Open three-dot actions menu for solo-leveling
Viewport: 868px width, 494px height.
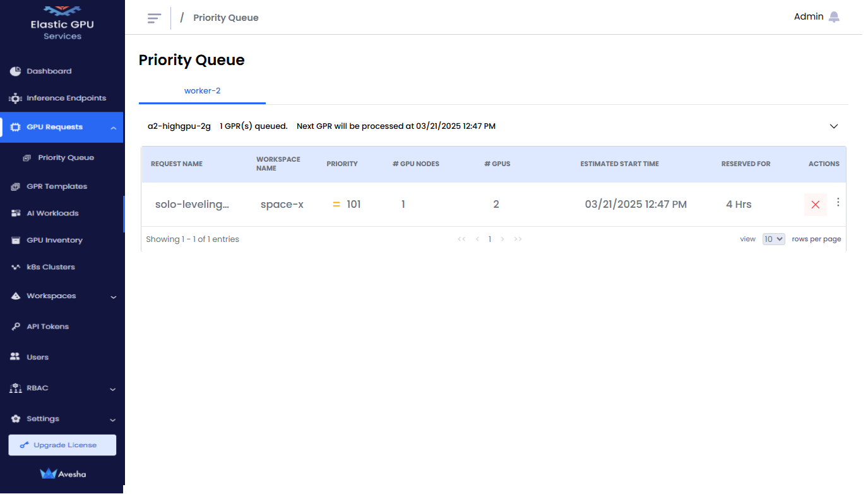[838, 202]
